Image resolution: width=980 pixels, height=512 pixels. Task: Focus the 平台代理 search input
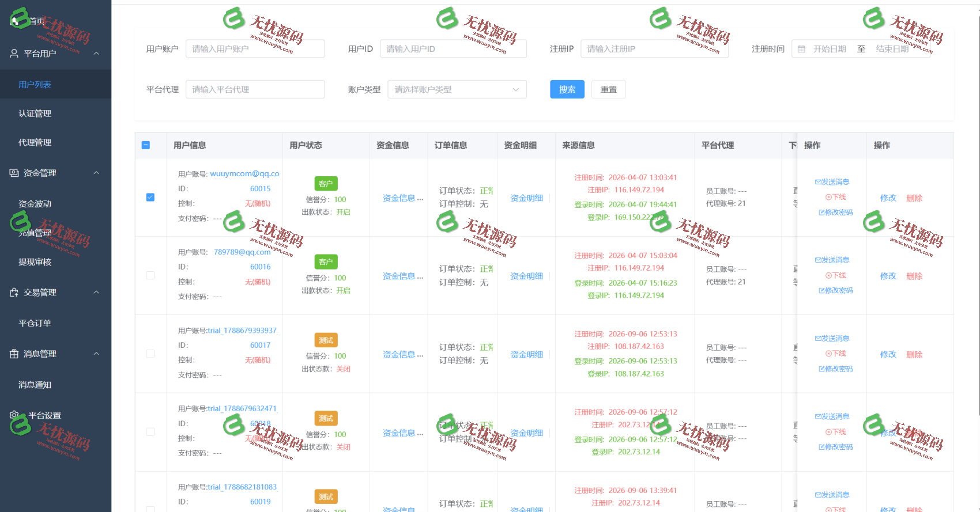point(255,89)
